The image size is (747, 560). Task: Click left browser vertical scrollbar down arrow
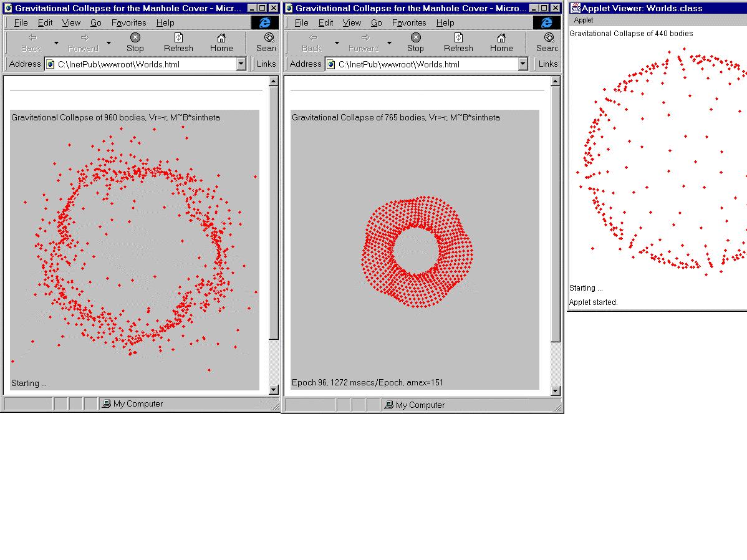tap(273, 390)
